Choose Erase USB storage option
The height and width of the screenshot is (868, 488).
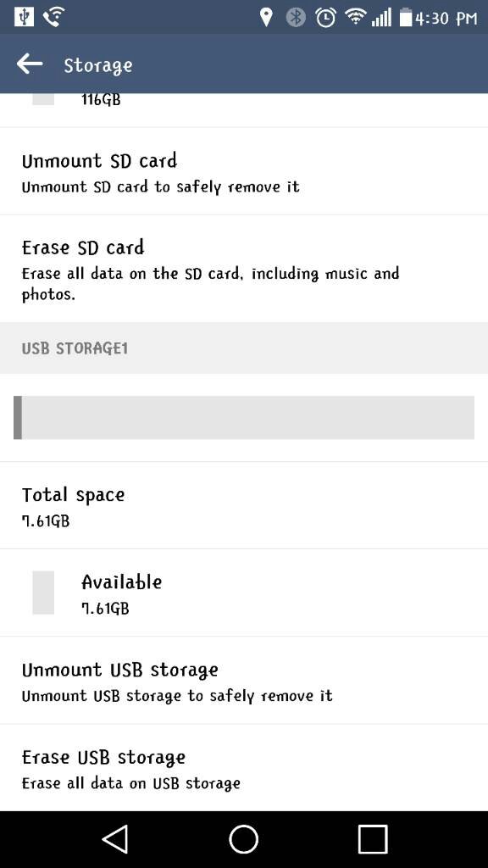tap(244, 767)
